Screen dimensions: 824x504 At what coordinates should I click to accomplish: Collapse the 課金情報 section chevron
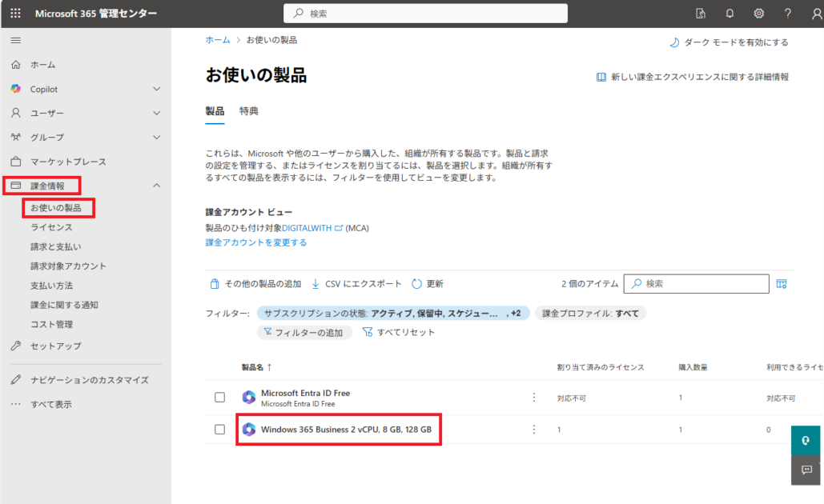coord(157,186)
